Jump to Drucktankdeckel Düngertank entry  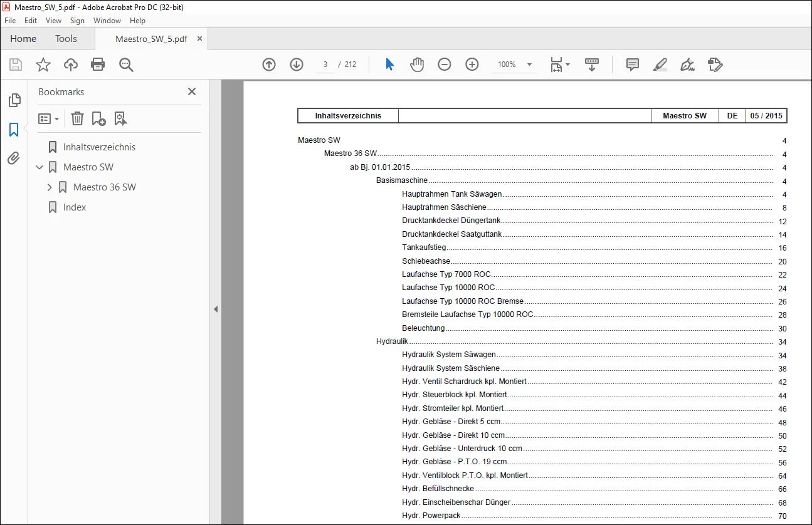[x=451, y=221]
